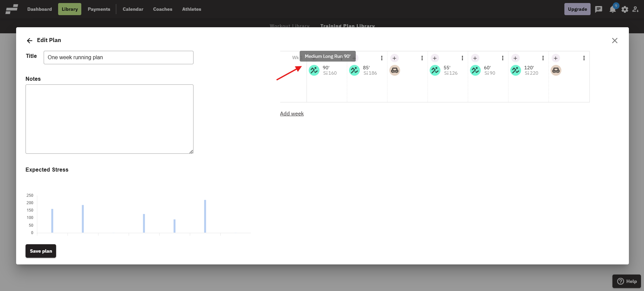
Task: Open the options menu for the 85' day
Action: click(x=382, y=58)
